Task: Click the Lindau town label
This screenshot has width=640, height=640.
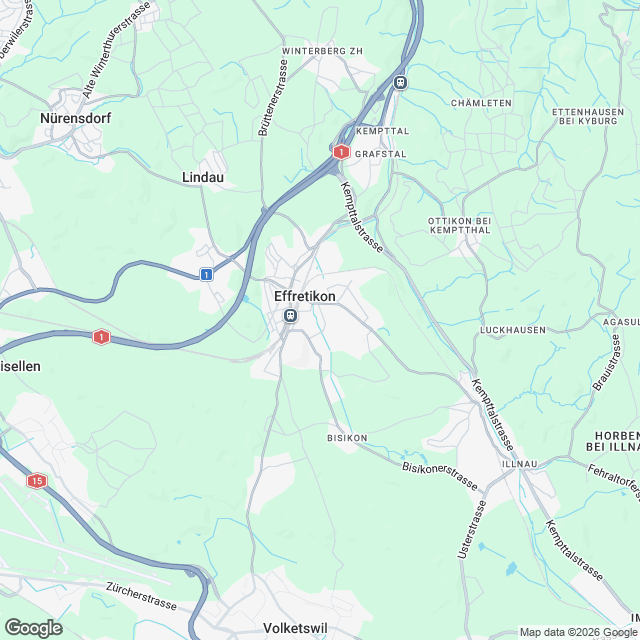Action: [203, 177]
